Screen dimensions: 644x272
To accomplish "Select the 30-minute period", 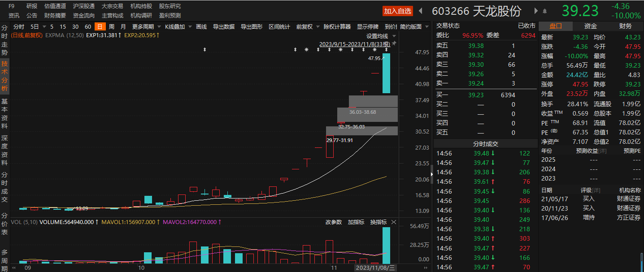I will (x=75, y=27).
